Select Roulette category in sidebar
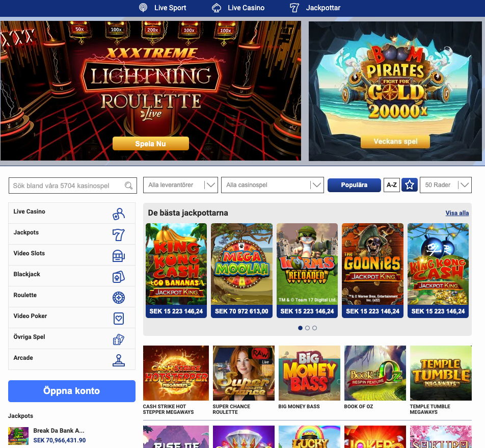The image size is (485, 448). [x=72, y=297]
